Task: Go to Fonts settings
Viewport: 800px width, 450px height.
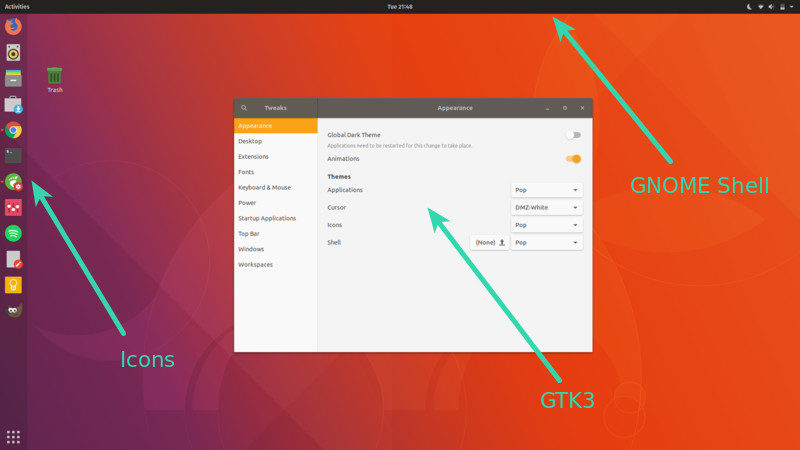Action: 276,172
